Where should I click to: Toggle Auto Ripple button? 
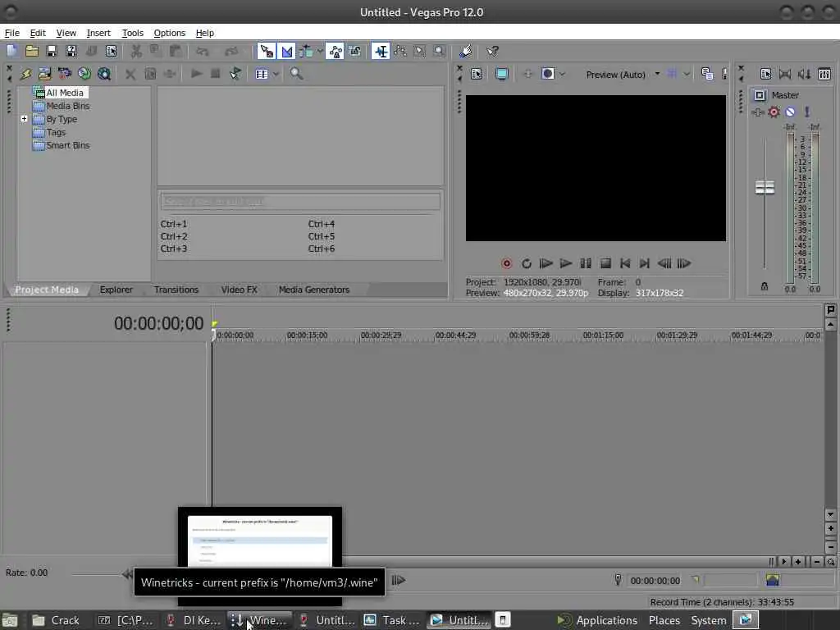click(x=306, y=52)
